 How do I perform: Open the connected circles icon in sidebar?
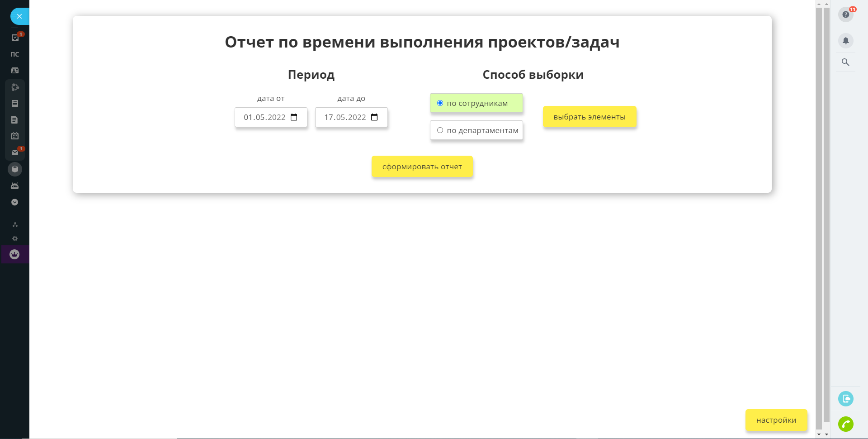click(x=15, y=87)
